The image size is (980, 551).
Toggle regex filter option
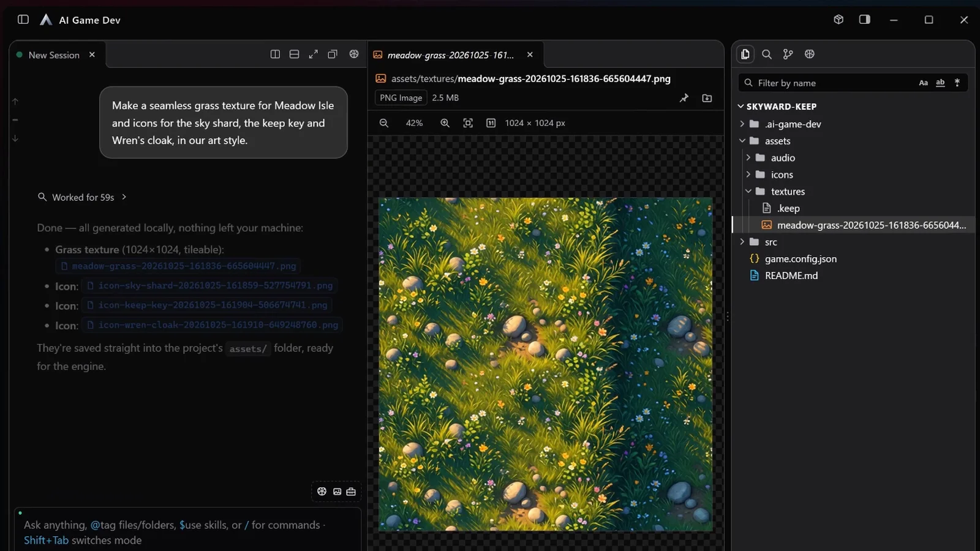click(957, 83)
